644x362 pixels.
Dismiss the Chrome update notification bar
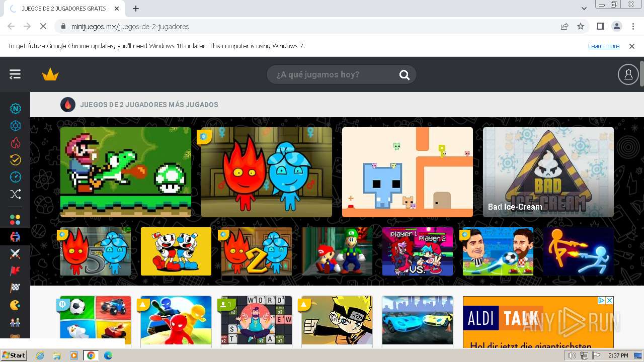(632, 46)
